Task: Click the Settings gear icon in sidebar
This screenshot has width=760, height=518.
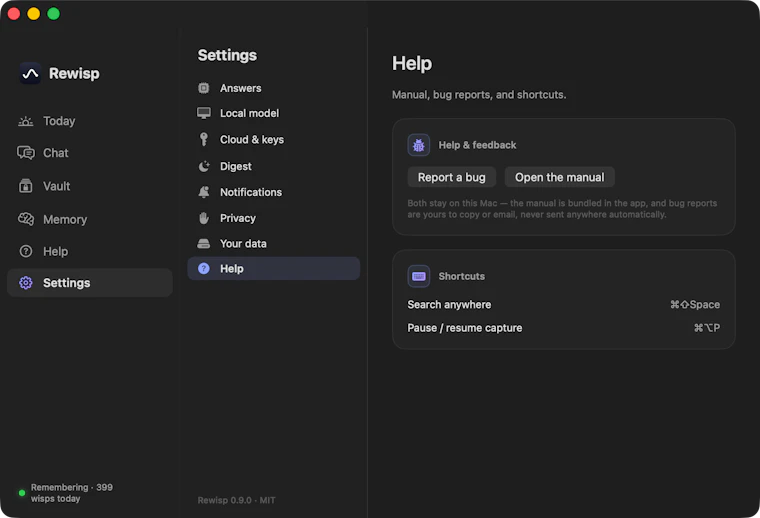Action: coord(26,283)
